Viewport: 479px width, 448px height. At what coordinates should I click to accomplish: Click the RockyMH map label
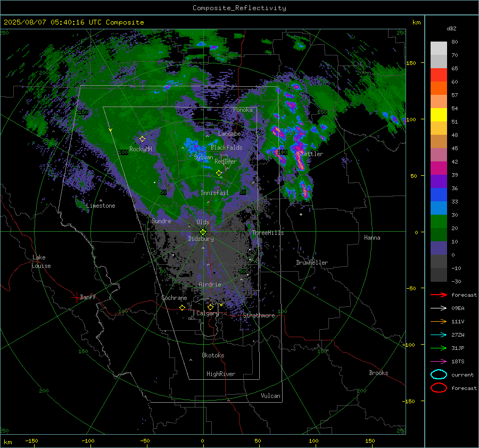141,149
